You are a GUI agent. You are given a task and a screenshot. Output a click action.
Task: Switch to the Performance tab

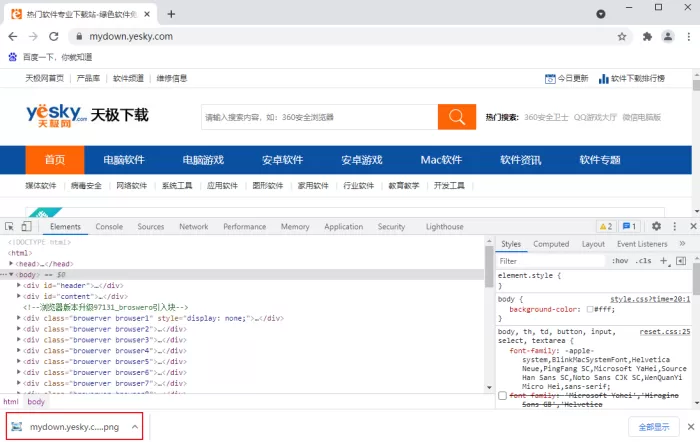coord(244,227)
